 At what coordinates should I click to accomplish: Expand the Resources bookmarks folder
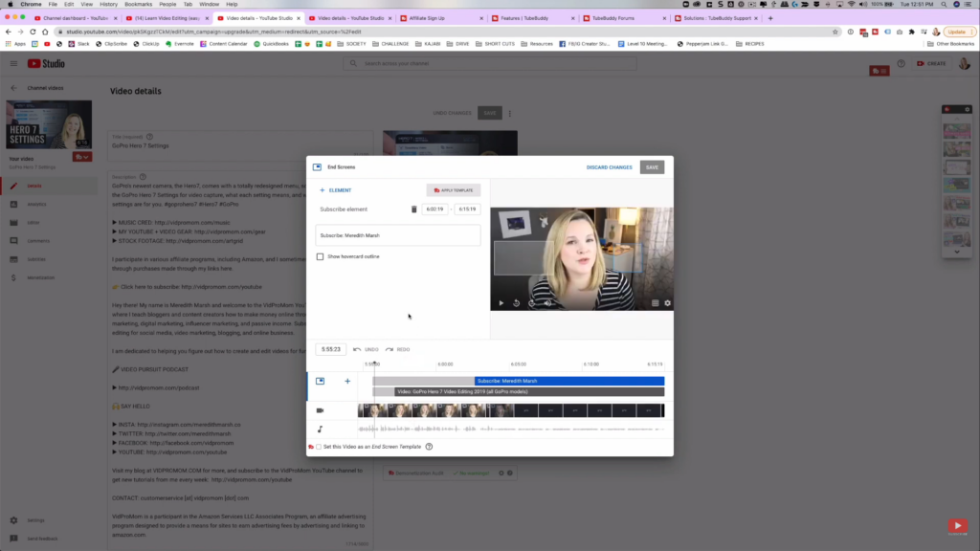[536, 44]
